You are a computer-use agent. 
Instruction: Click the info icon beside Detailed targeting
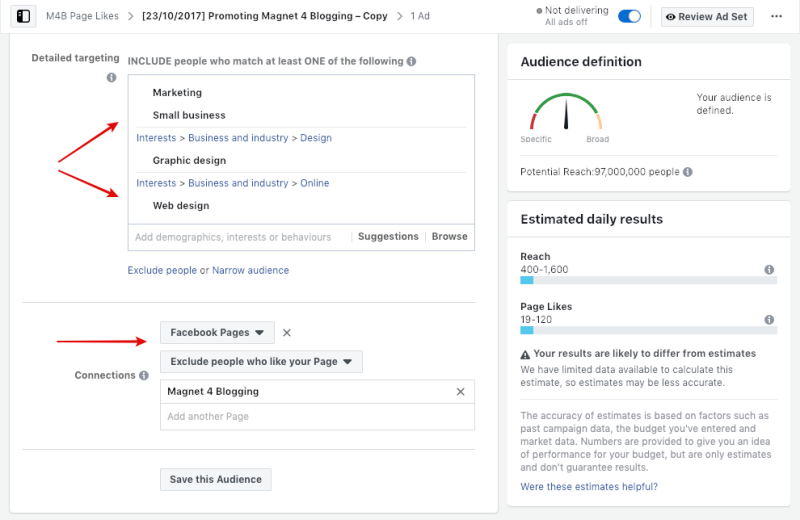(111, 77)
